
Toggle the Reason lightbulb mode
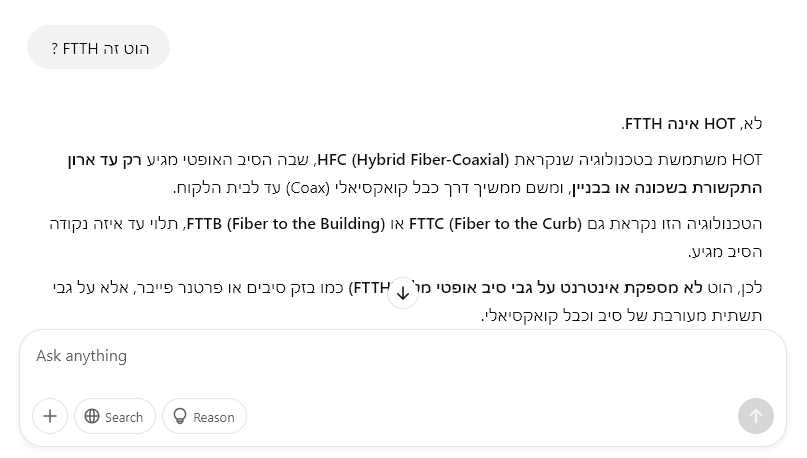(204, 416)
